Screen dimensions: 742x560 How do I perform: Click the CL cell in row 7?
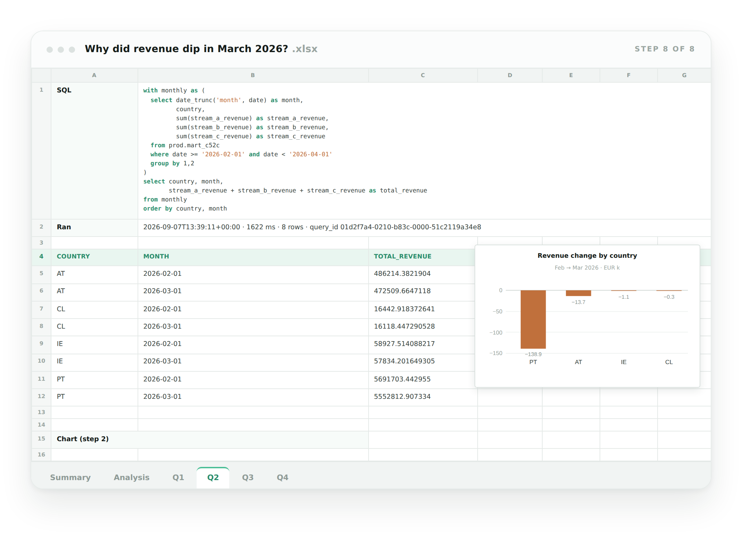click(94, 309)
